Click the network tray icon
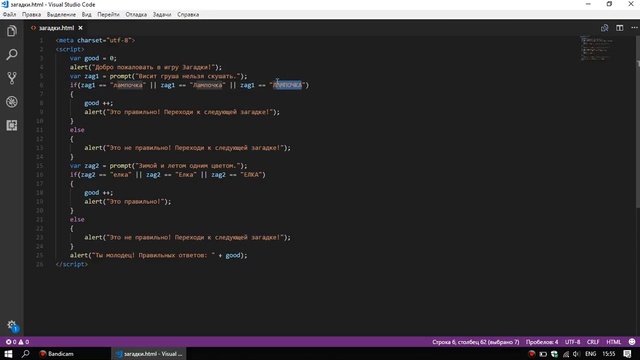The image size is (640, 360). pyautogui.click(x=566, y=353)
